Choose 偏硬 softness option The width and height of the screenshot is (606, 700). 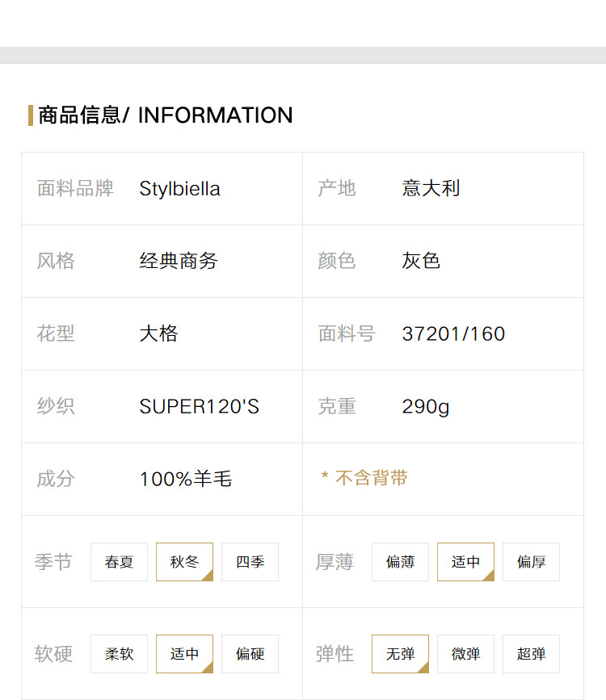click(250, 653)
